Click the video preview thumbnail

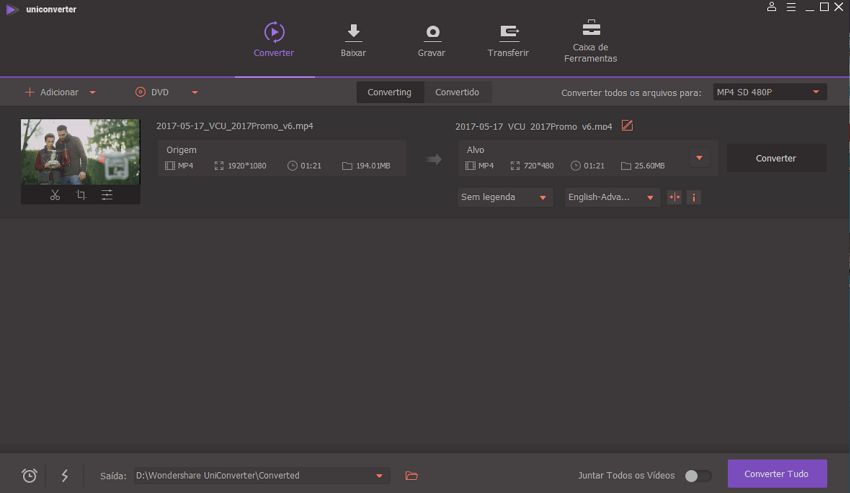pos(80,152)
